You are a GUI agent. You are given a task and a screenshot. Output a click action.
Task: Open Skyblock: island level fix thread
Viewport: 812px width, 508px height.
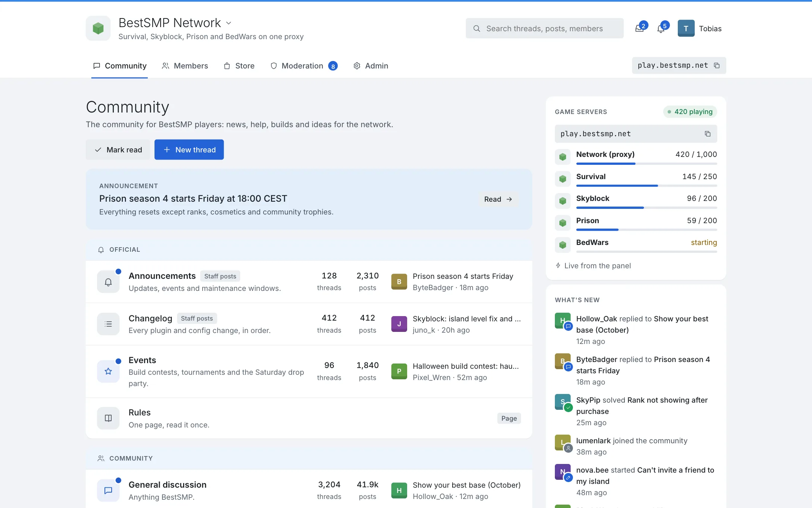tap(467, 319)
